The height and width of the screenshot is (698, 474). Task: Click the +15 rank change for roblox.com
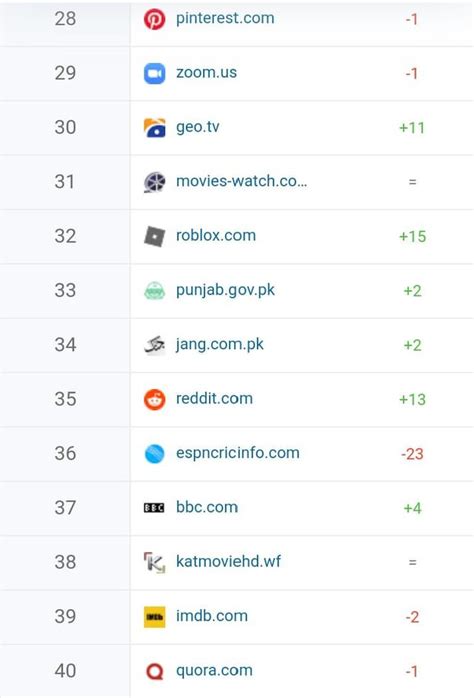click(x=413, y=236)
